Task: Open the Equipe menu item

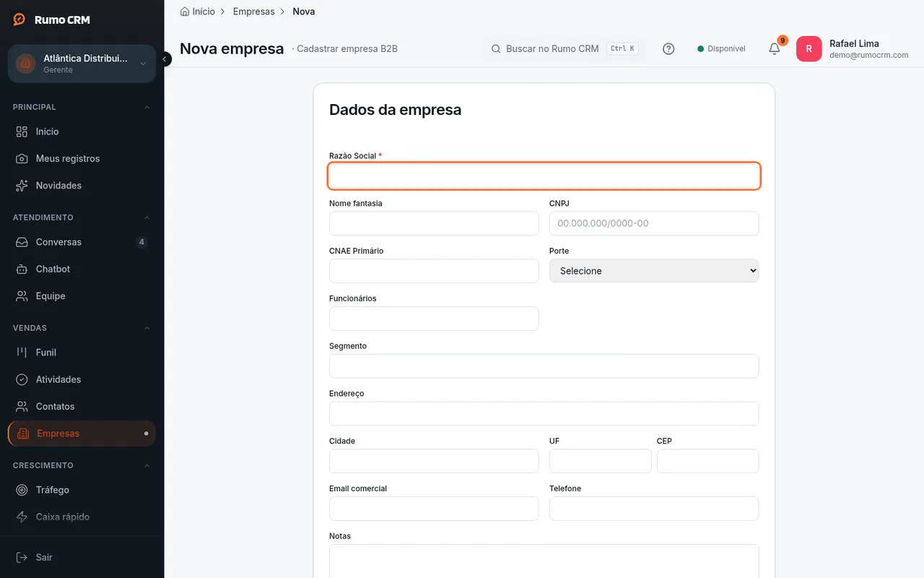Action: pyautogui.click(x=82, y=296)
